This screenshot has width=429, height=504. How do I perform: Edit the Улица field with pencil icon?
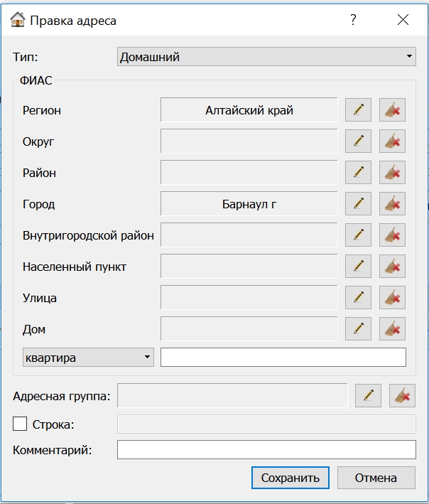358,297
